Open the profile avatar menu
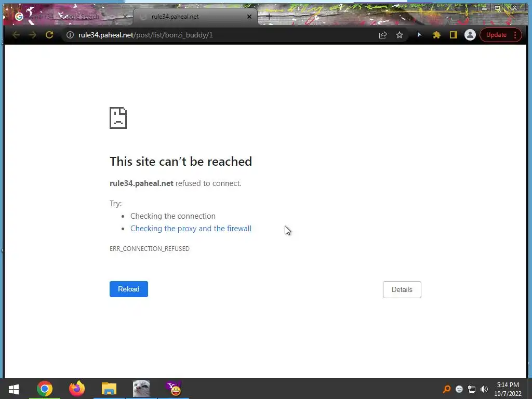The image size is (532, 399). [x=470, y=35]
